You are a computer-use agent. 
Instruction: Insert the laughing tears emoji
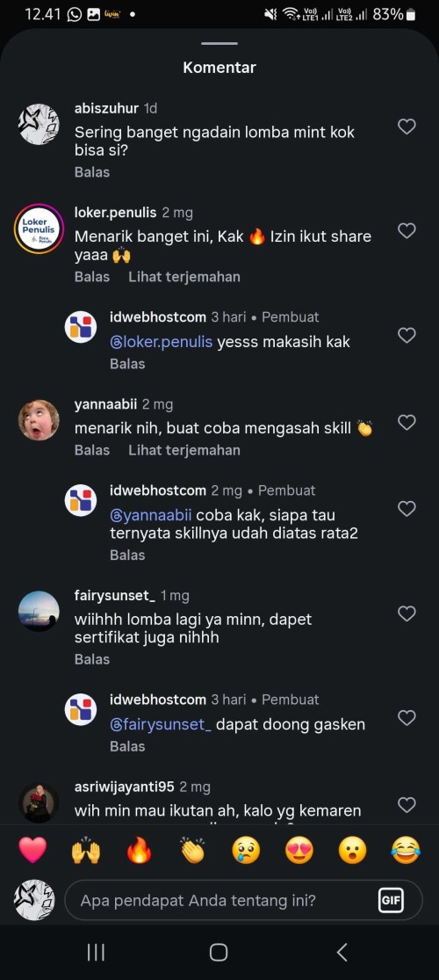(x=406, y=850)
